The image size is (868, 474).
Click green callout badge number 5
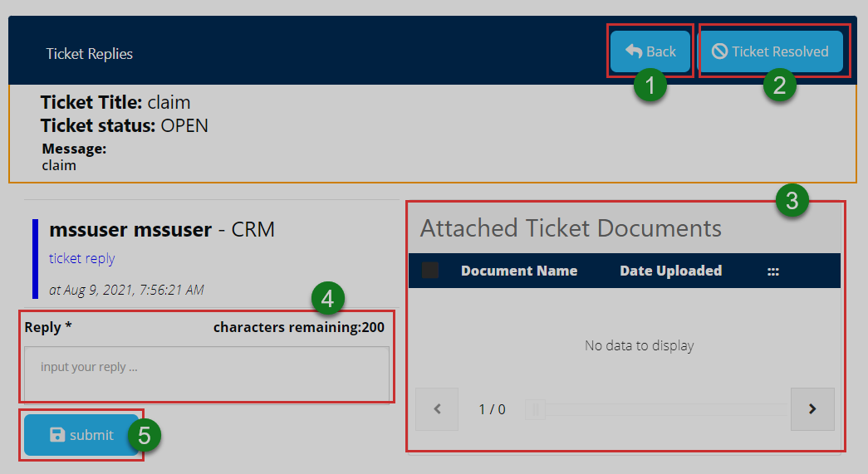(144, 436)
